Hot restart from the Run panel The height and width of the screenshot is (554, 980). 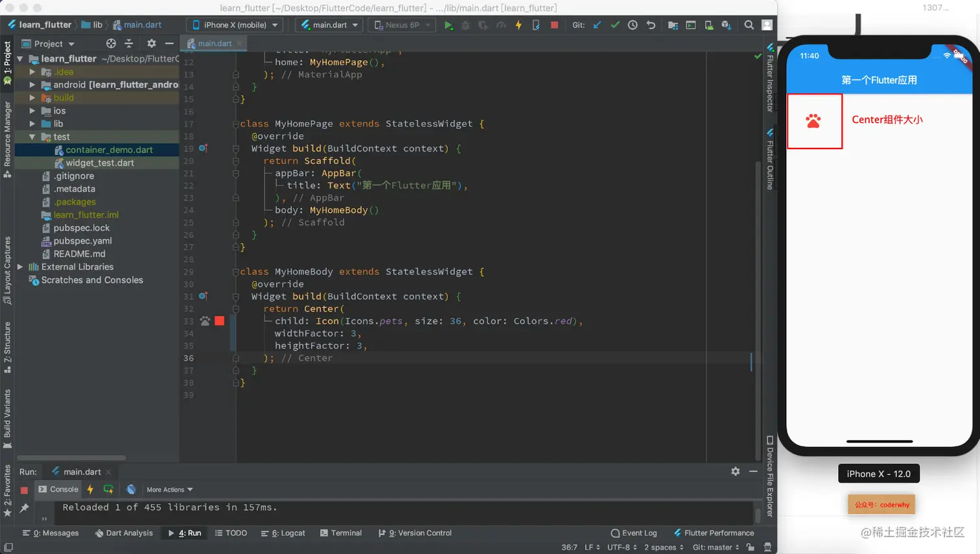tap(108, 489)
